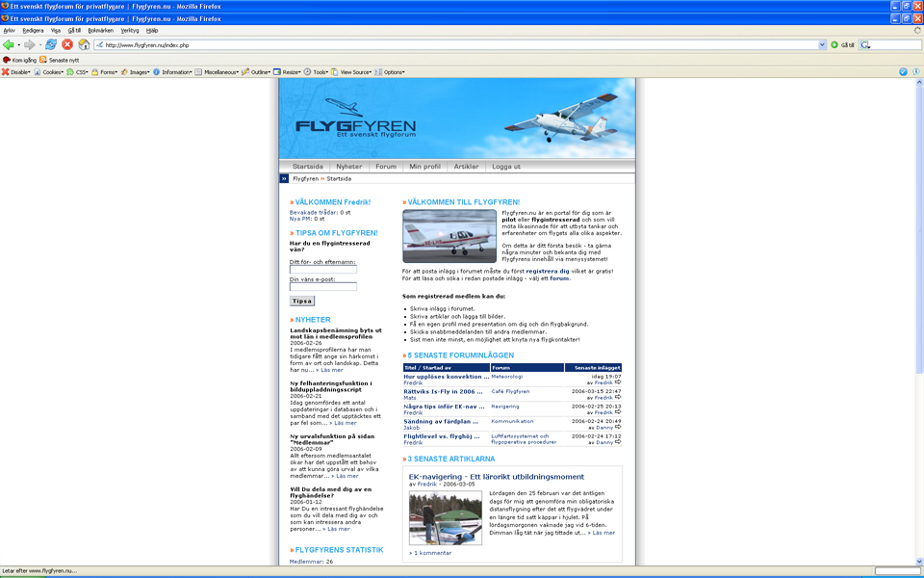Open the 1 kommentar link

430,553
